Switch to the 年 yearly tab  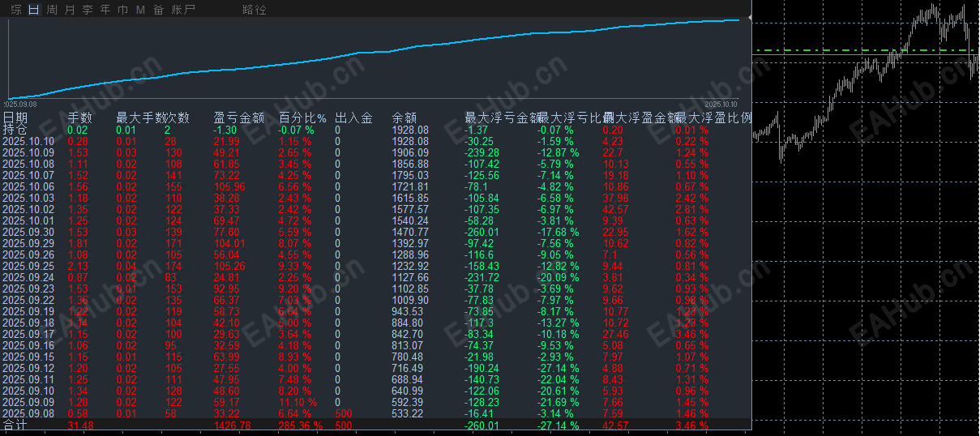coord(105,10)
